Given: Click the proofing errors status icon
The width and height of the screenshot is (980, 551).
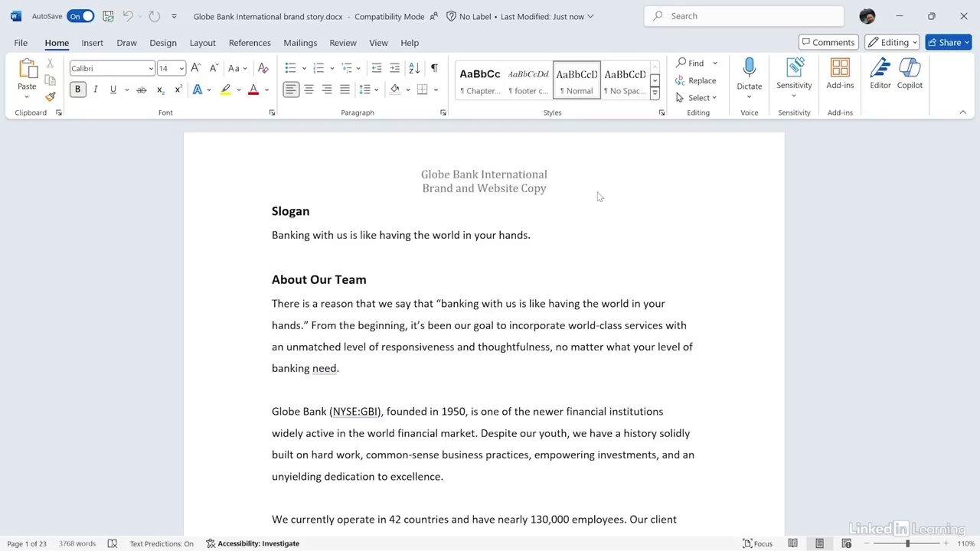Looking at the screenshot, I should pyautogui.click(x=113, y=543).
